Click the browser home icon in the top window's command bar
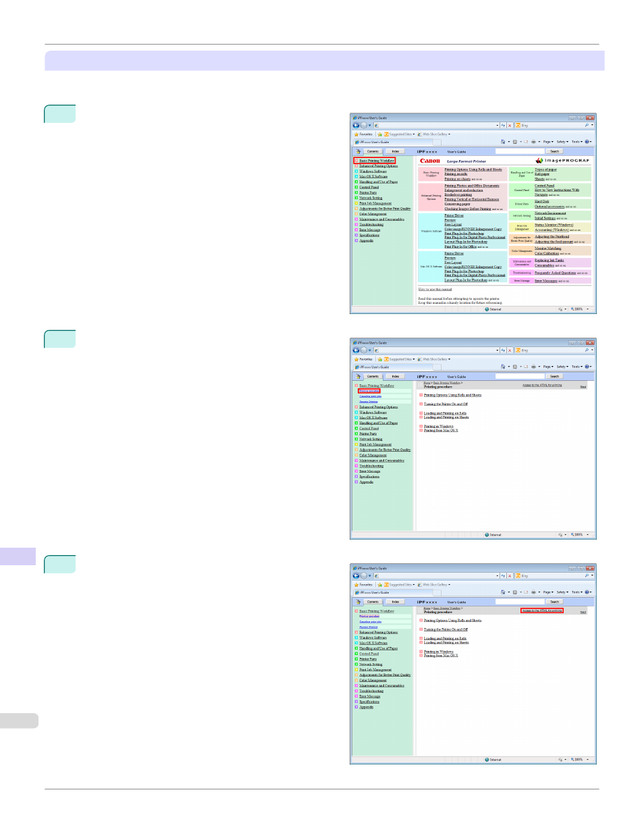 point(503,142)
